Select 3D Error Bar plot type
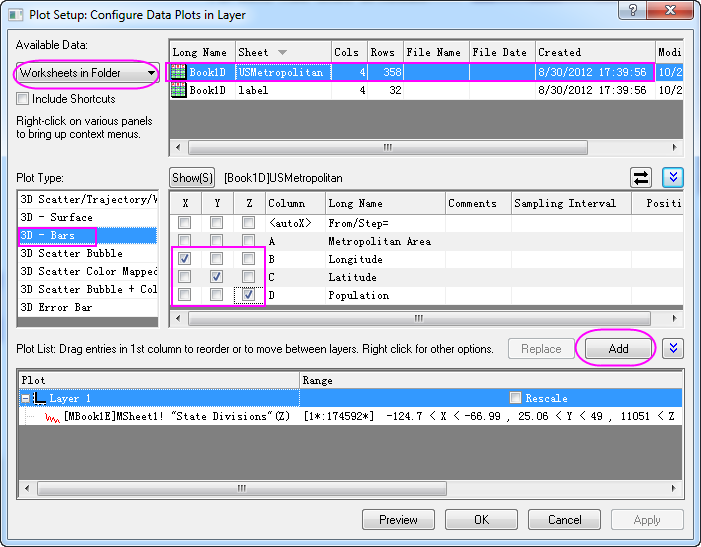 click(x=56, y=307)
